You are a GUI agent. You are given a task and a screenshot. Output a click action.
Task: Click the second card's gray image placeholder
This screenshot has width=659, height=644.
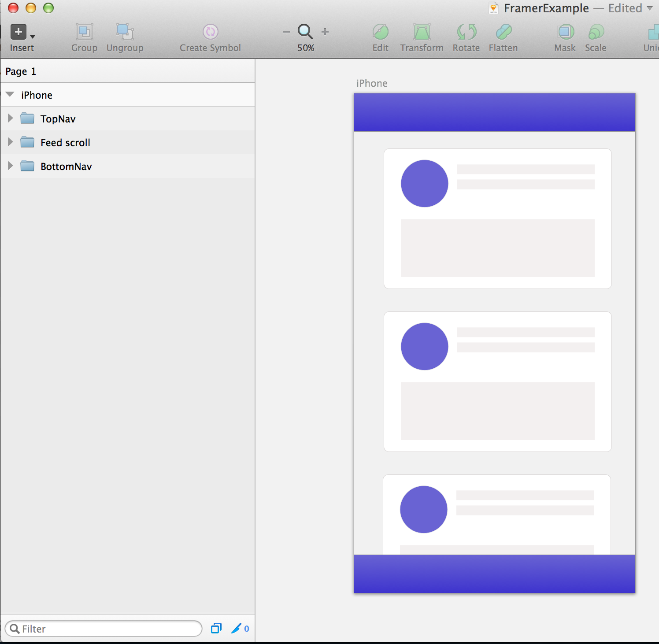point(498,411)
